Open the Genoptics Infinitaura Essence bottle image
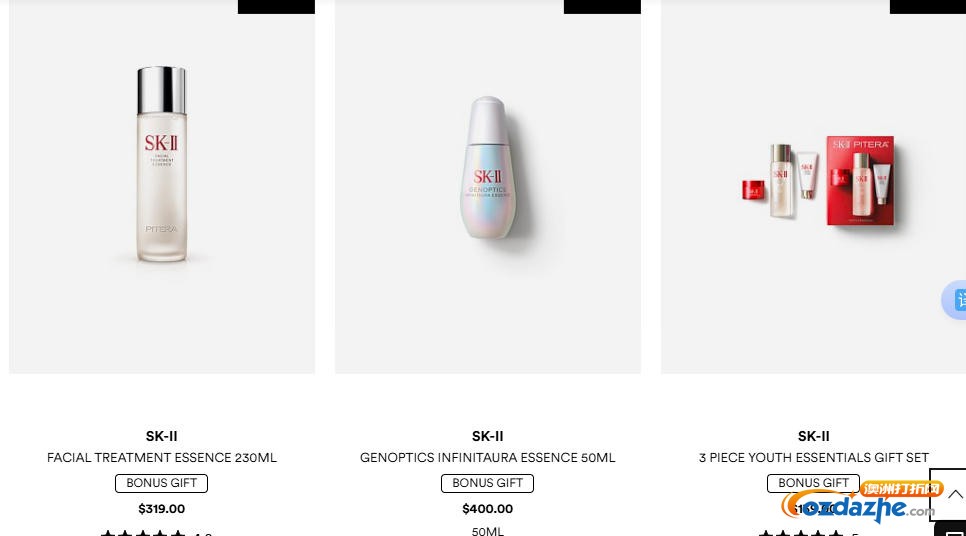This screenshot has width=966, height=536. click(x=491, y=167)
